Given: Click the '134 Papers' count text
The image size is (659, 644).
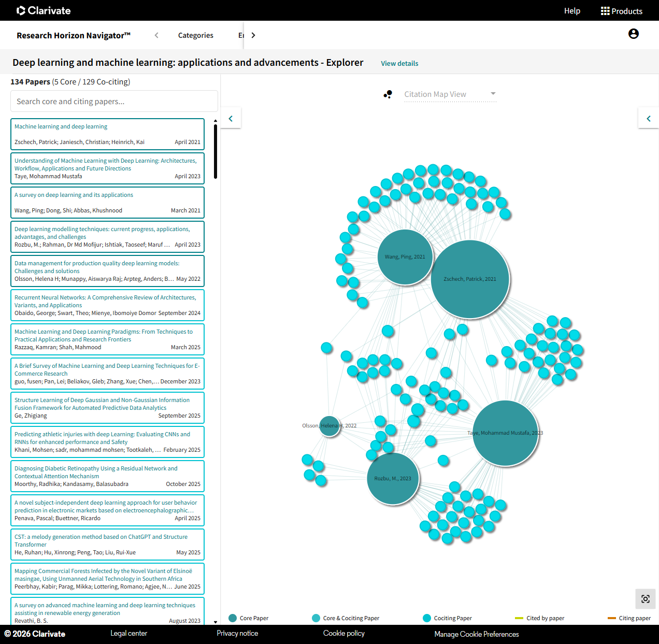Looking at the screenshot, I should click(30, 82).
